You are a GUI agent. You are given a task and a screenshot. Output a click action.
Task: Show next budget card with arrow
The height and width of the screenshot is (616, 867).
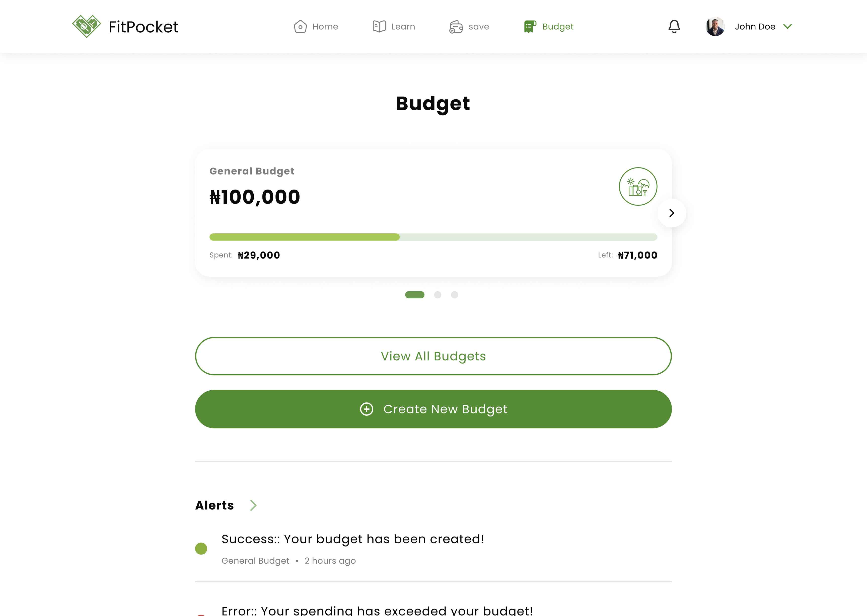tap(672, 213)
